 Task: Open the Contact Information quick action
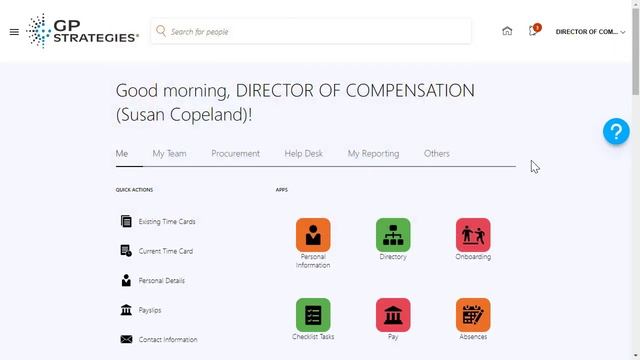168,340
